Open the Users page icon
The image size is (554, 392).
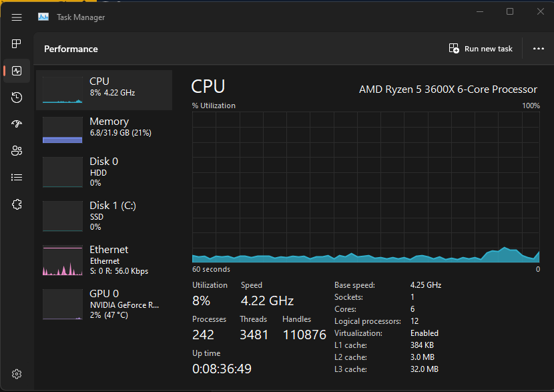17,151
